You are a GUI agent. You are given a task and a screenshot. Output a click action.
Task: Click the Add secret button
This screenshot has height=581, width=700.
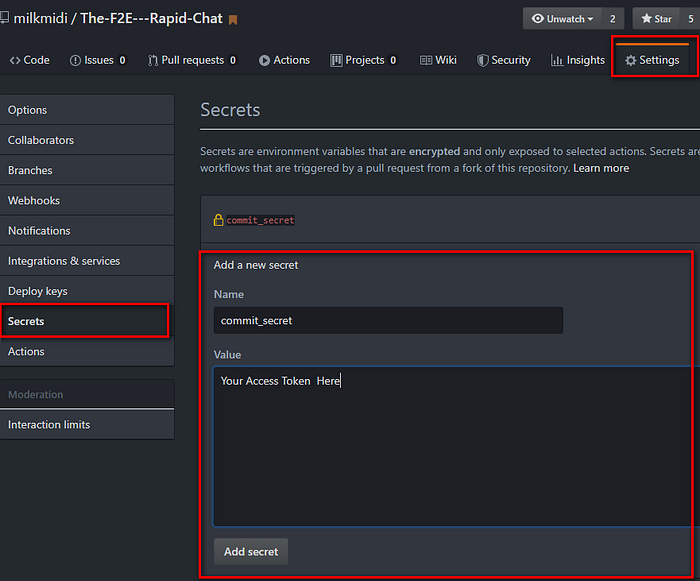tap(251, 552)
